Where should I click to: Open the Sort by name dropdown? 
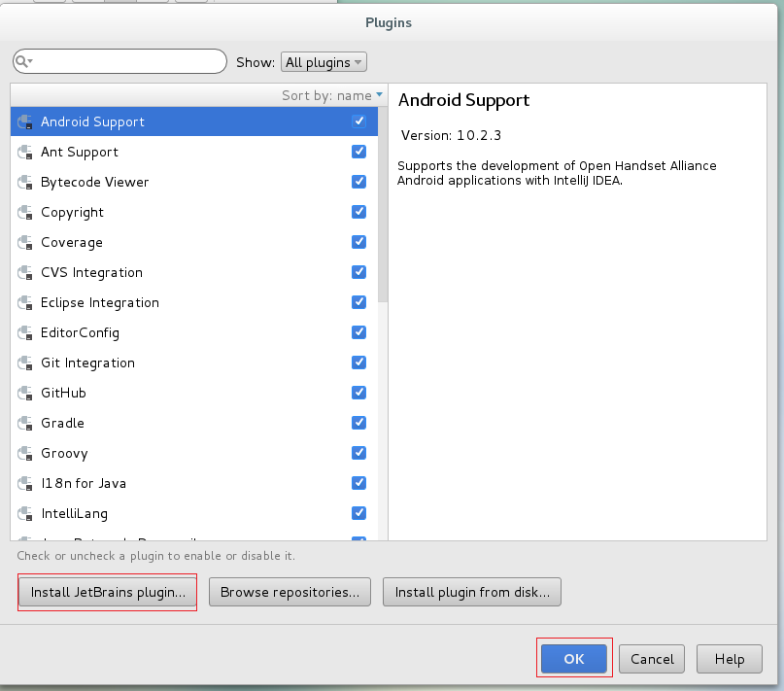coord(332,95)
